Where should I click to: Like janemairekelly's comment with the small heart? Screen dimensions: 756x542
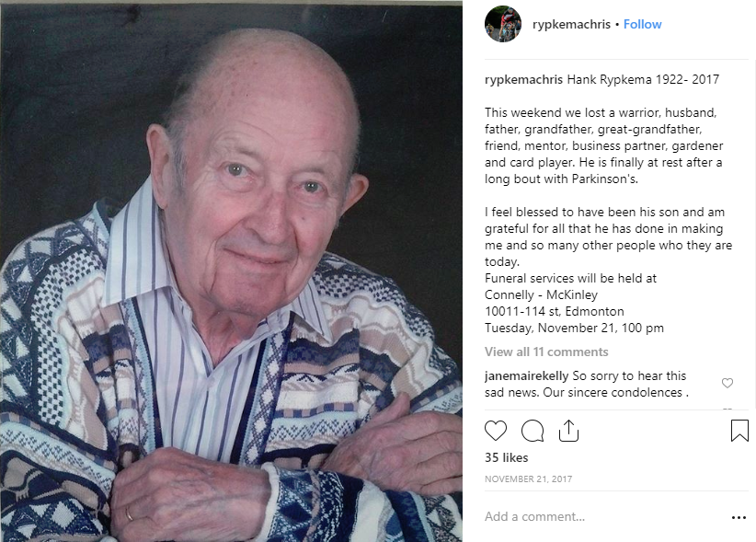click(727, 383)
